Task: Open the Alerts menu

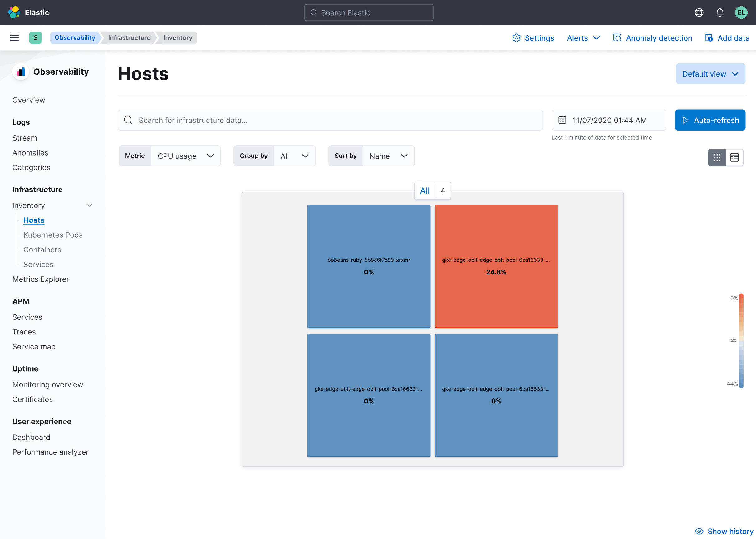Action: pos(583,38)
